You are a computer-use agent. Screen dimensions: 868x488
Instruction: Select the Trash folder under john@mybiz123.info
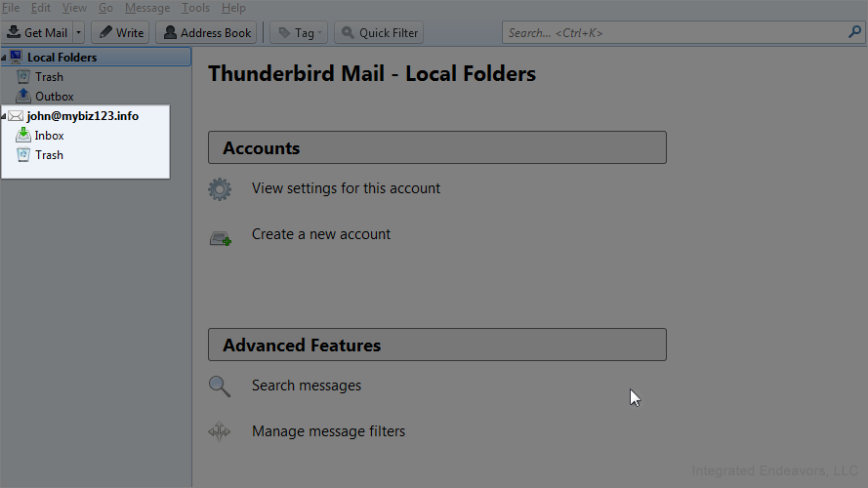(x=49, y=155)
